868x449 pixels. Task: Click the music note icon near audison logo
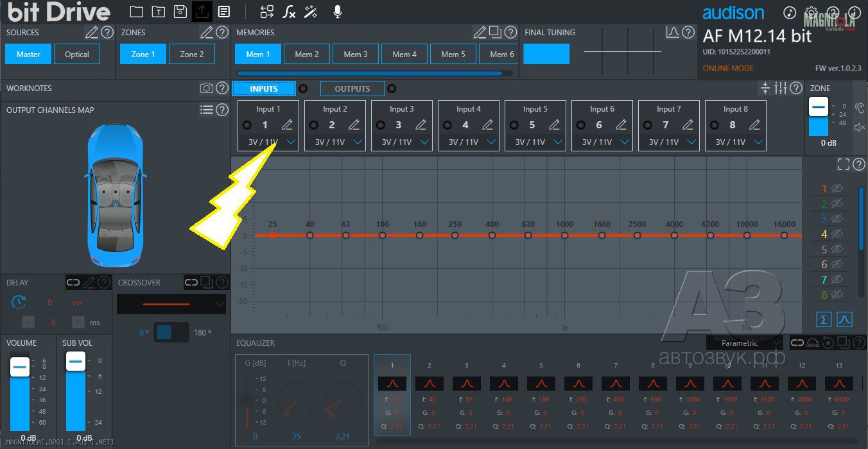point(790,13)
